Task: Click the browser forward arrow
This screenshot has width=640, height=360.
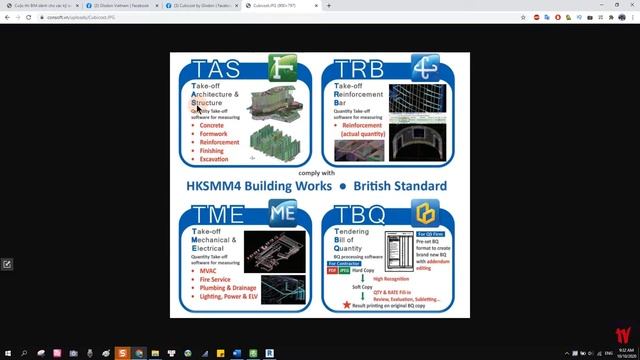Action: pyautogui.click(x=18, y=18)
